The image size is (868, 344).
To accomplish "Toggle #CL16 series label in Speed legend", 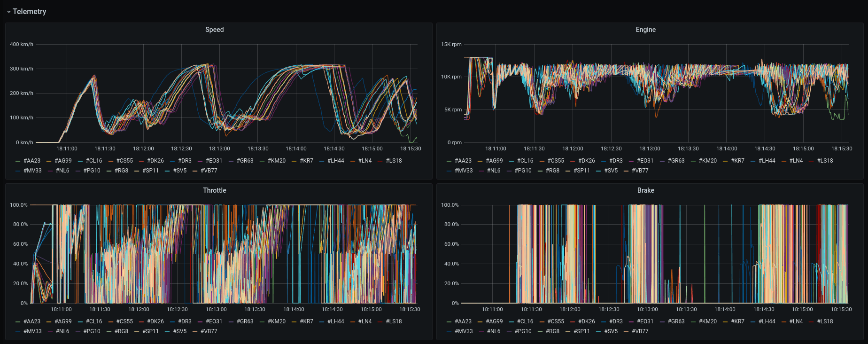I will [94, 161].
